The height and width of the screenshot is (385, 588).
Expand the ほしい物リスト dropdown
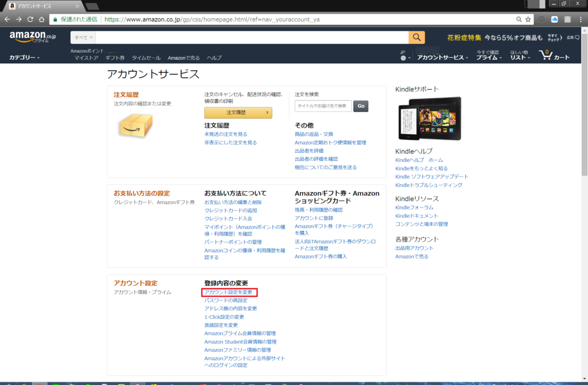tap(520, 55)
